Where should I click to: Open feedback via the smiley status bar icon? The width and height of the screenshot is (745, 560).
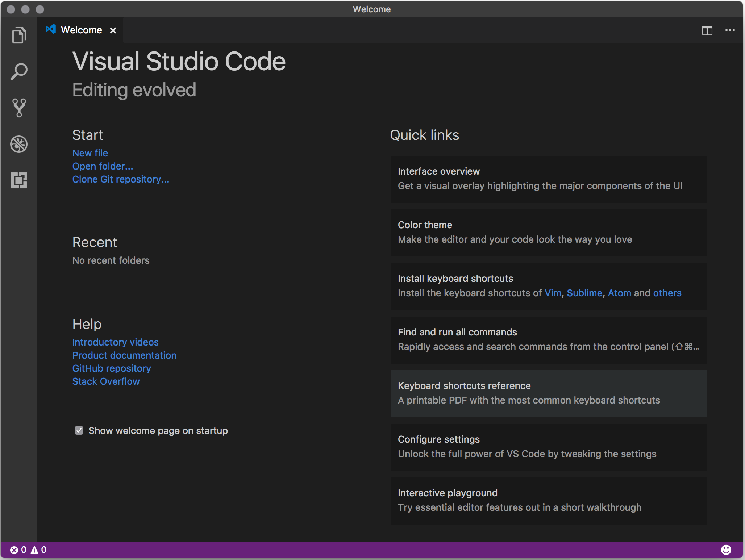(x=727, y=550)
